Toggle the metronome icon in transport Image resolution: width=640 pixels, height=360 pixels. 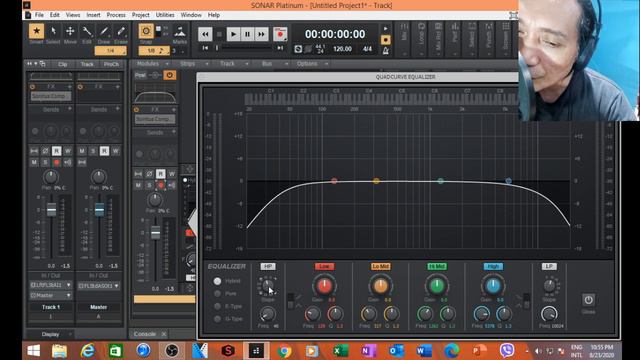[385, 50]
